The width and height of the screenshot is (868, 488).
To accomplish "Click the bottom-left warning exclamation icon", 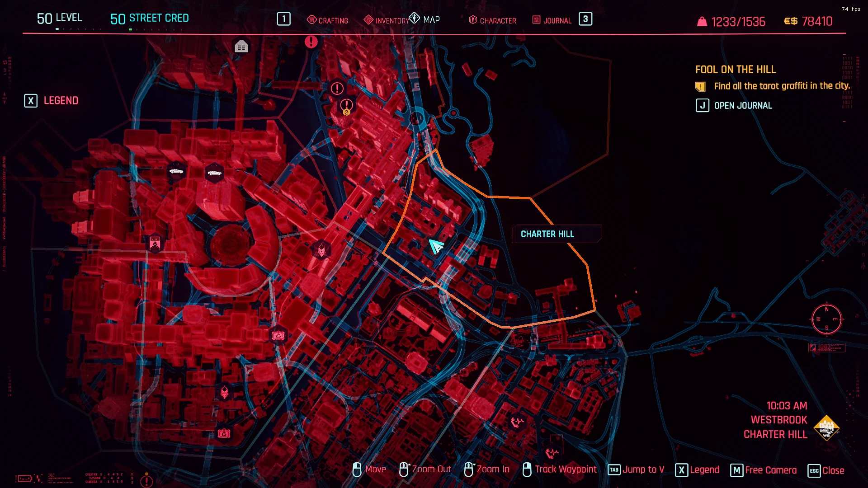I will pos(146,481).
